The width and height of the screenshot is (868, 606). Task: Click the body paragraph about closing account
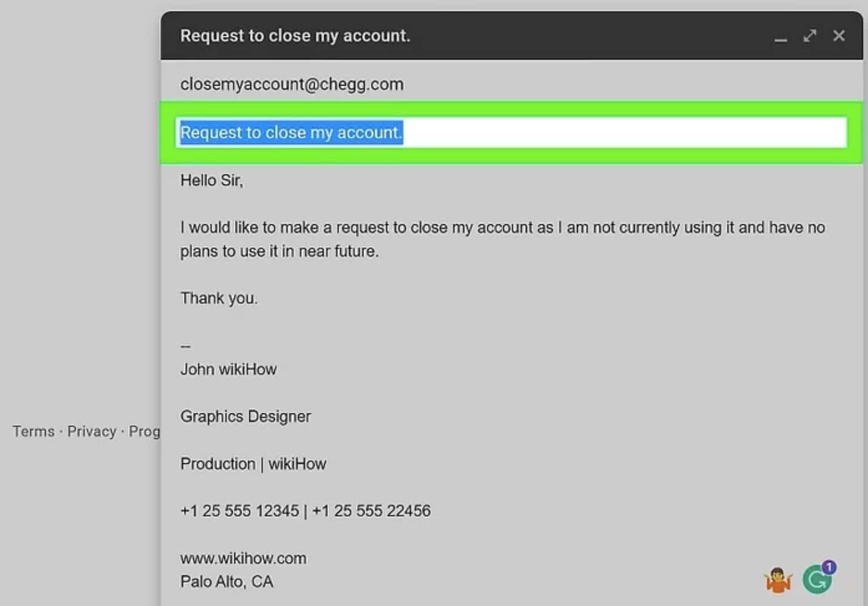[x=502, y=228]
